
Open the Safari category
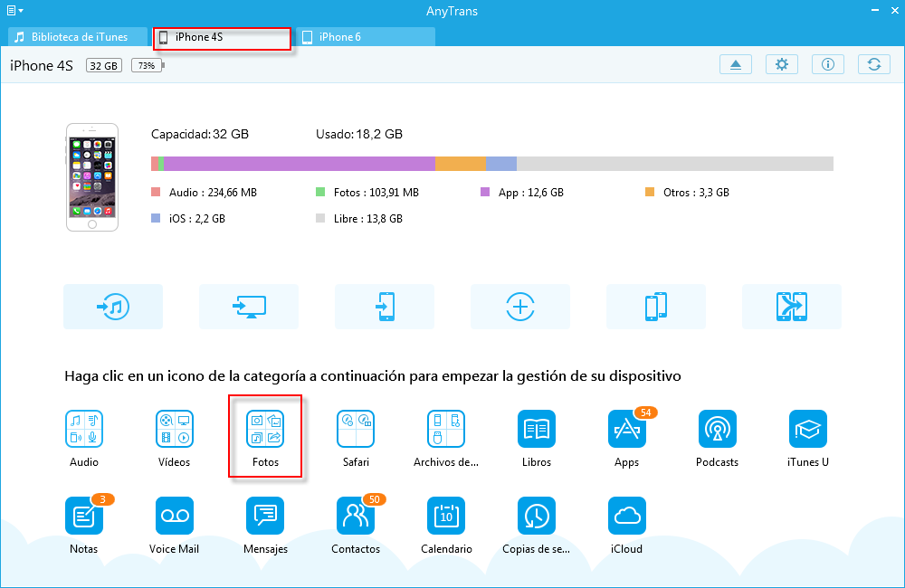356,429
